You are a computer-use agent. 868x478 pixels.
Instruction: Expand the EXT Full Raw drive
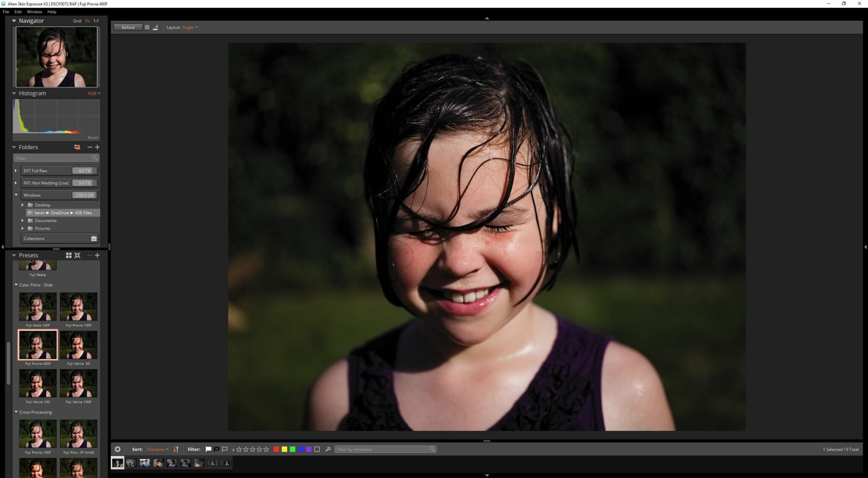click(x=16, y=171)
